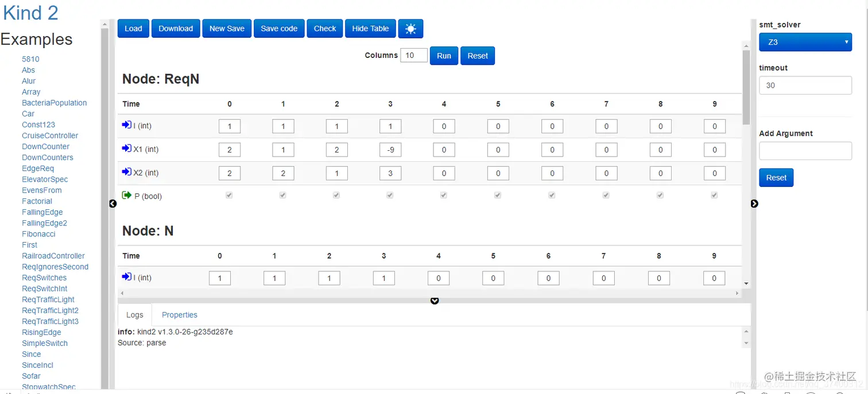Open the 5810 example
This screenshot has width=868, height=394.
[x=31, y=59]
